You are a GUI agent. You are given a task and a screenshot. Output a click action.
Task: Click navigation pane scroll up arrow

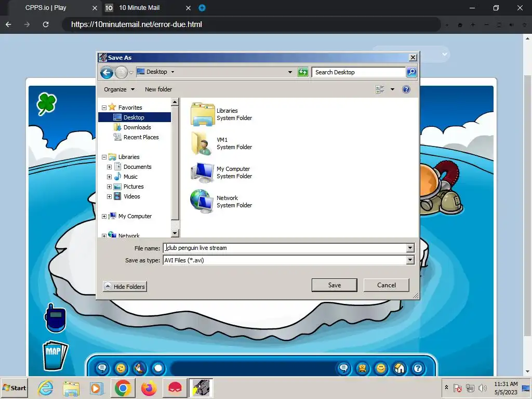(x=175, y=102)
